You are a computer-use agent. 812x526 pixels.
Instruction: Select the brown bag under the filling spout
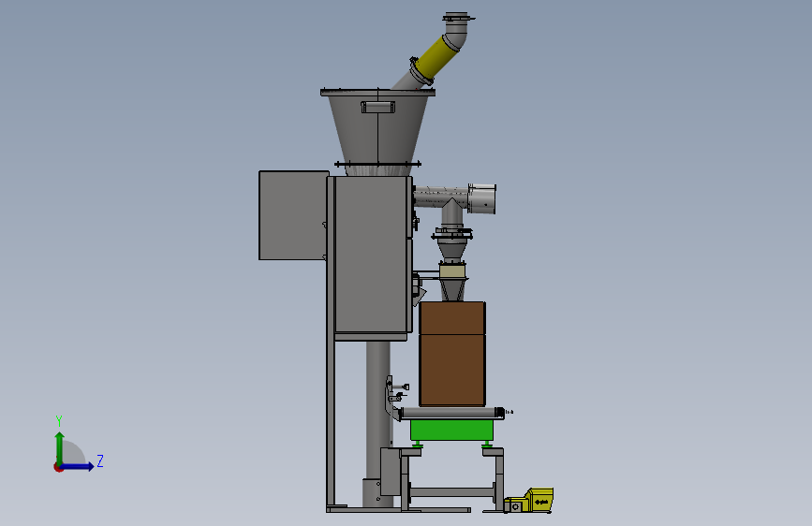tap(452, 354)
